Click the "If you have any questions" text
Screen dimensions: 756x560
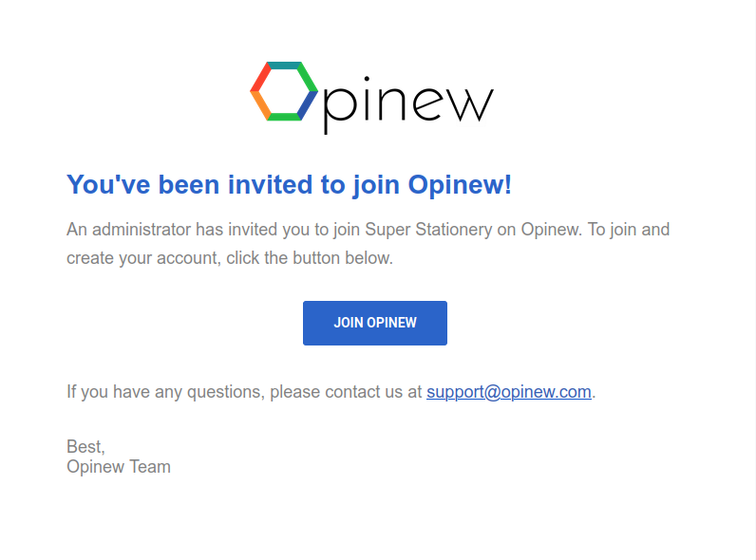(163, 391)
